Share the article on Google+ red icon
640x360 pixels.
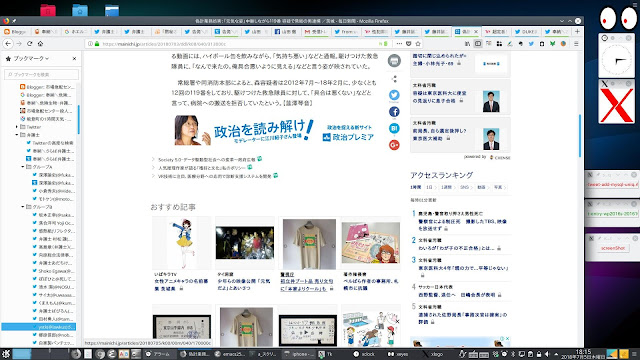pyautogui.click(x=394, y=145)
